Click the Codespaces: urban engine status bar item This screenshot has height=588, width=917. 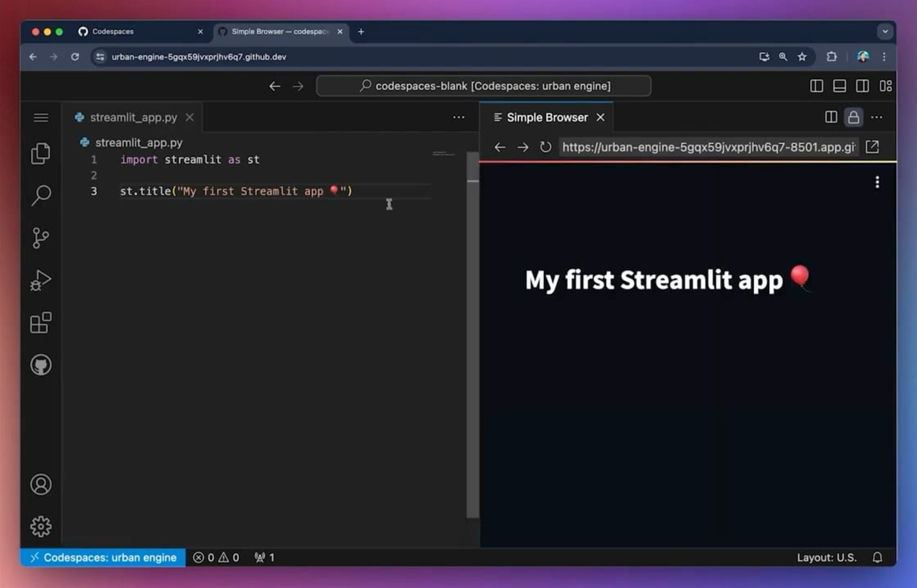(x=103, y=557)
